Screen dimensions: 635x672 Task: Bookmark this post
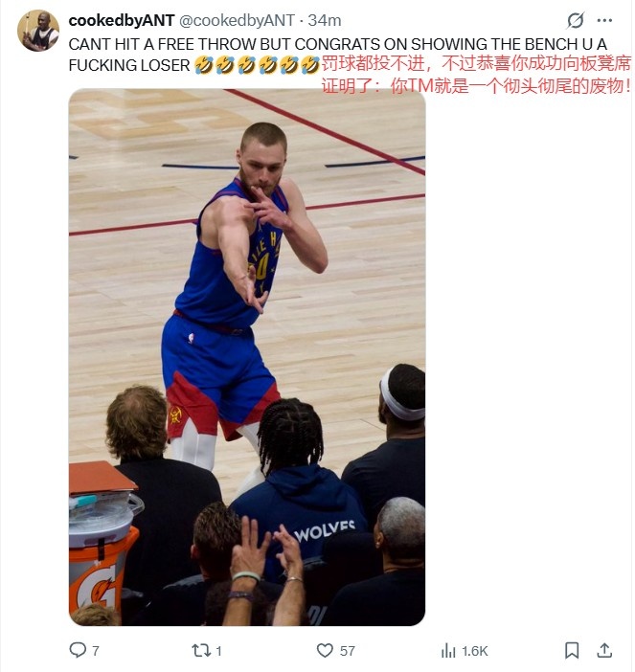point(572,650)
